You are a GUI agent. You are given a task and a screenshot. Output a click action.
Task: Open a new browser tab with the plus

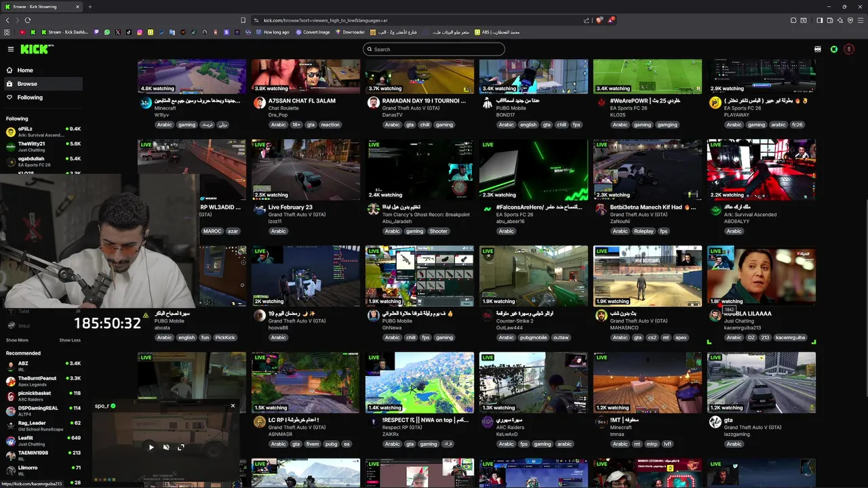click(90, 7)
